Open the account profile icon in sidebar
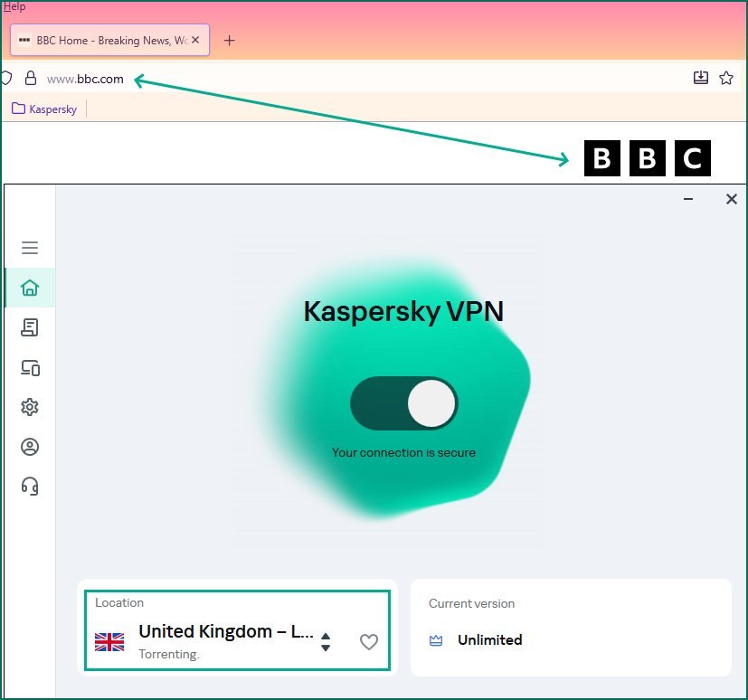This screenshot has height=700, width=748. (x=30, y=447)
